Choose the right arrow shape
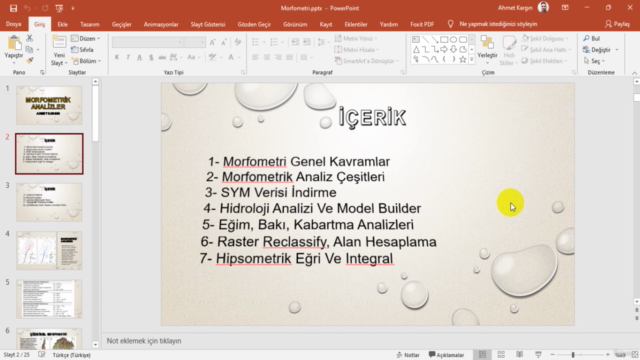Image resolution: width=640 pixels, height=360 pixels. click(444, 49)
